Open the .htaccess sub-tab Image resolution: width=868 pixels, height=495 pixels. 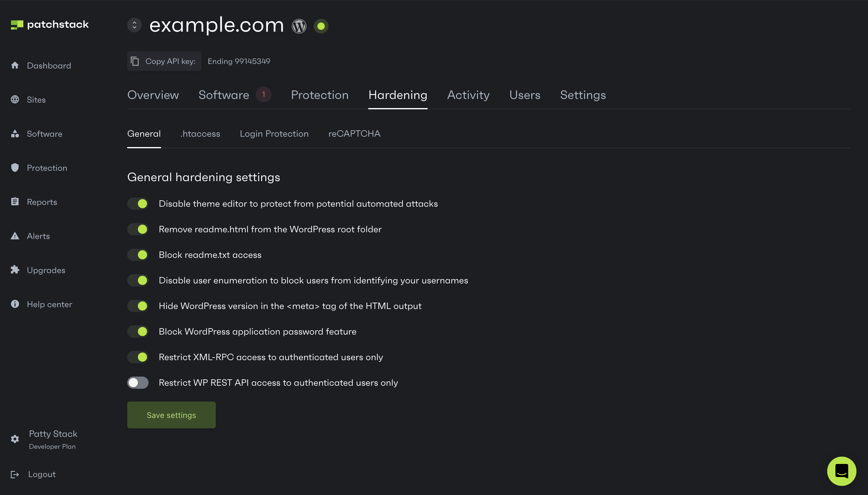200,134
